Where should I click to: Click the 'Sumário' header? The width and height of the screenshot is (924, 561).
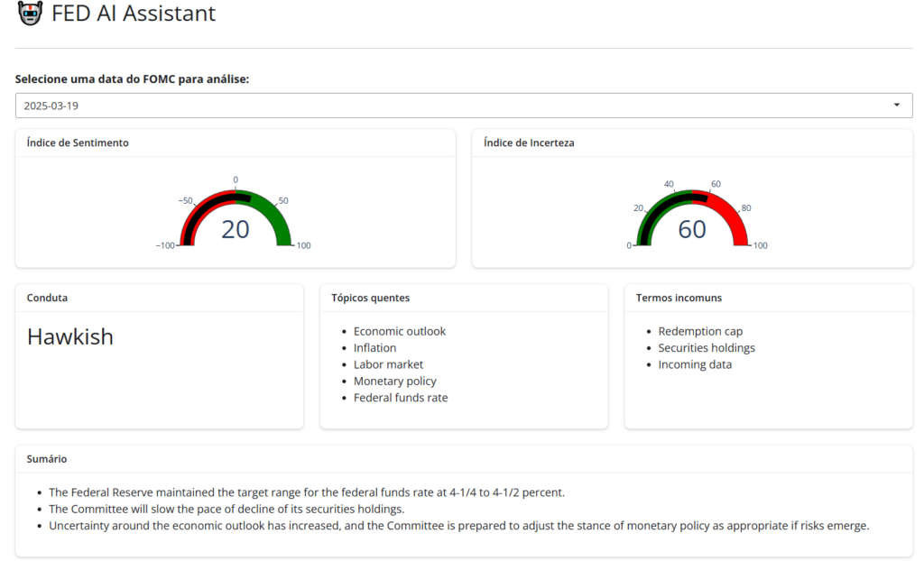[x=47, y=458]
